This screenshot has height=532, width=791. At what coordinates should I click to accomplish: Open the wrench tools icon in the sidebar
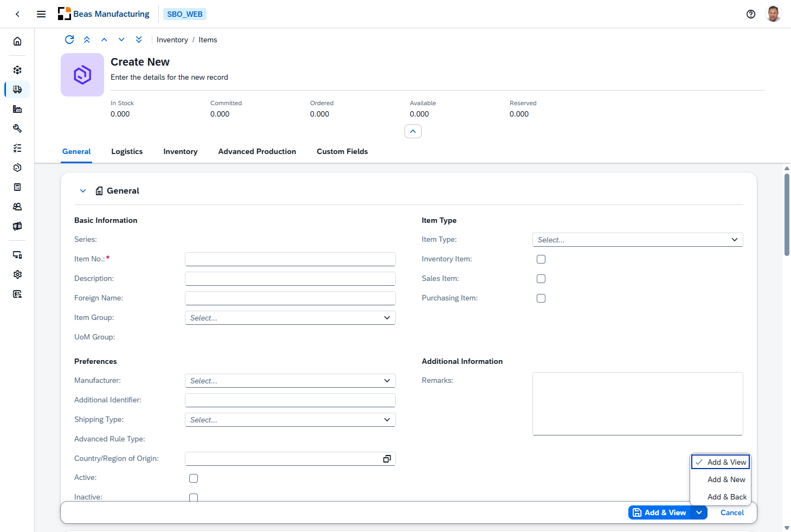(17, 129)
